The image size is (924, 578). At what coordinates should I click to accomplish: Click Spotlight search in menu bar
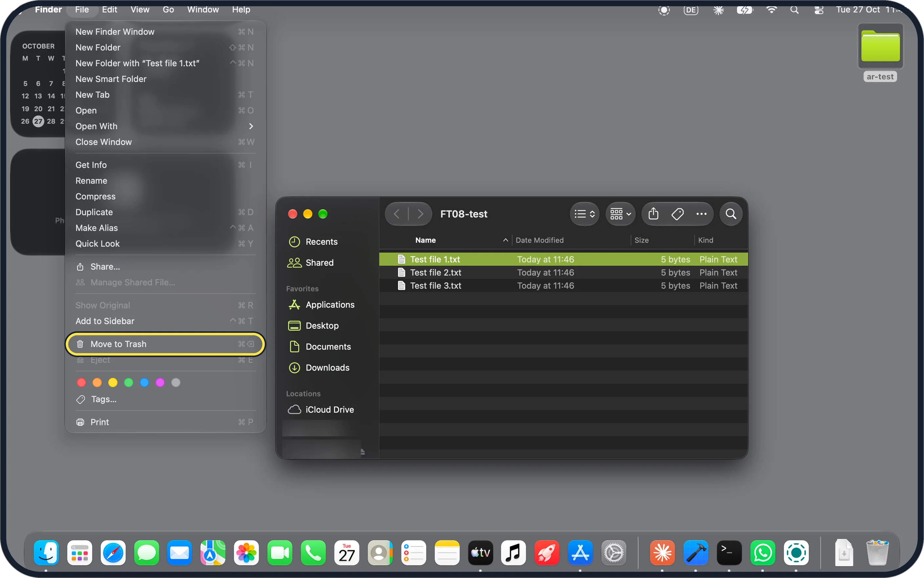(794, 10)
